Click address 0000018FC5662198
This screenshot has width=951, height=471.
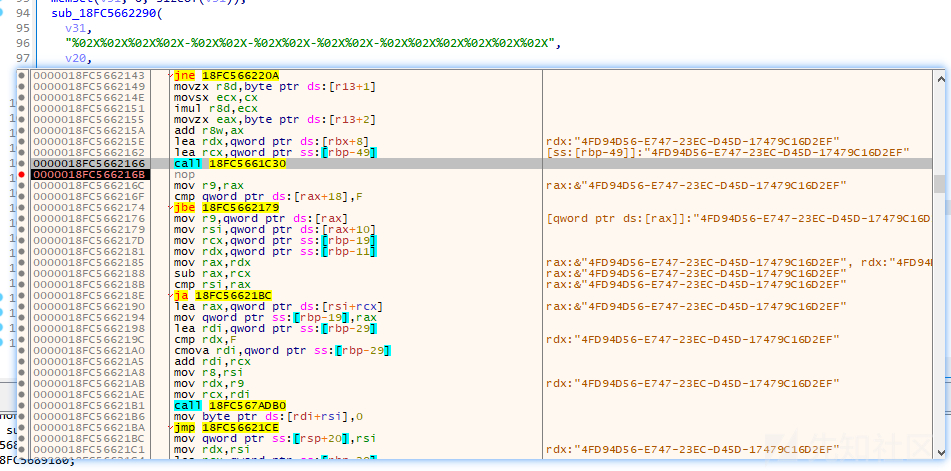click(89, 329)
